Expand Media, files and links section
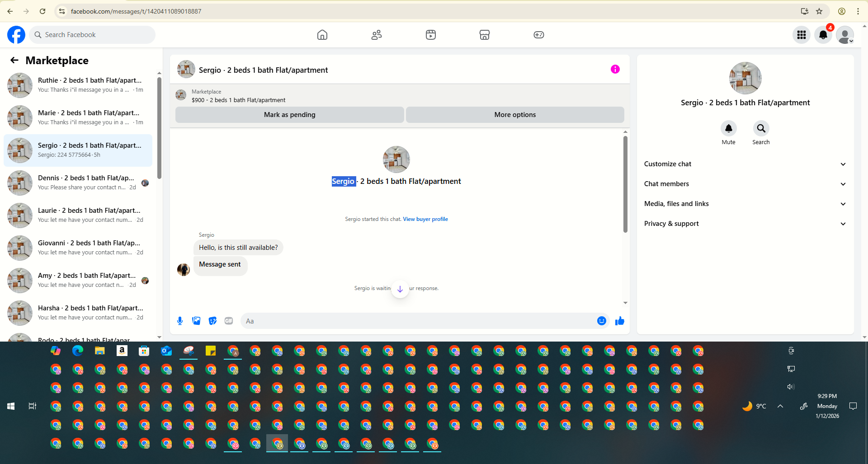 (745, 204)
